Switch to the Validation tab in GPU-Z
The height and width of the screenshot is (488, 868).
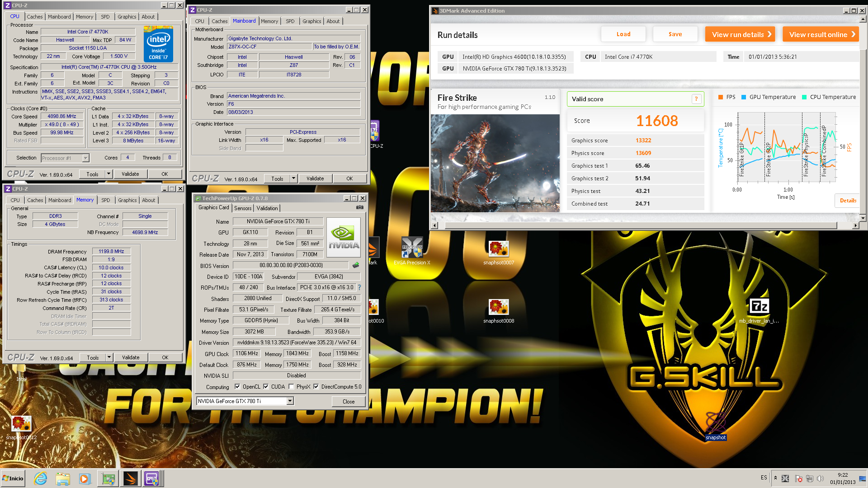pyautogui.click(x=267, y=208)
